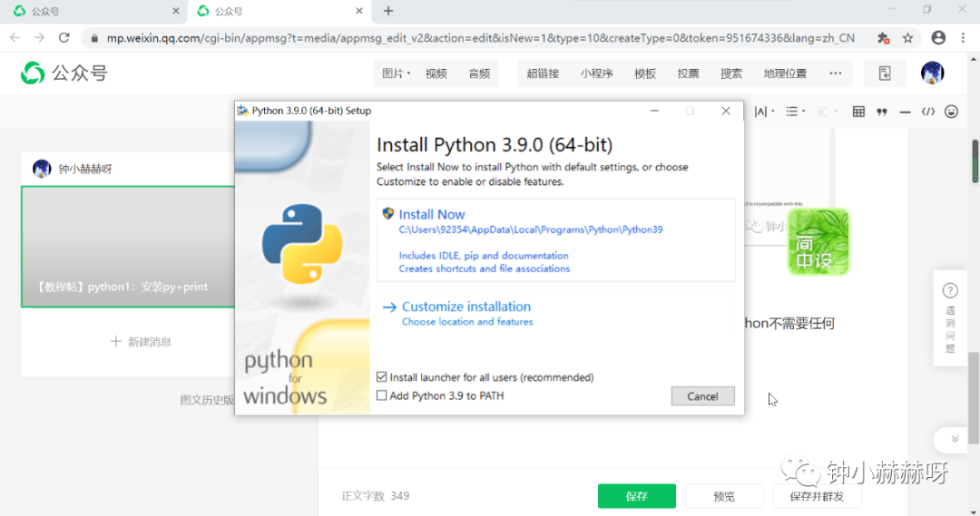Open new browser tab with plus

[x=388, y=11]
